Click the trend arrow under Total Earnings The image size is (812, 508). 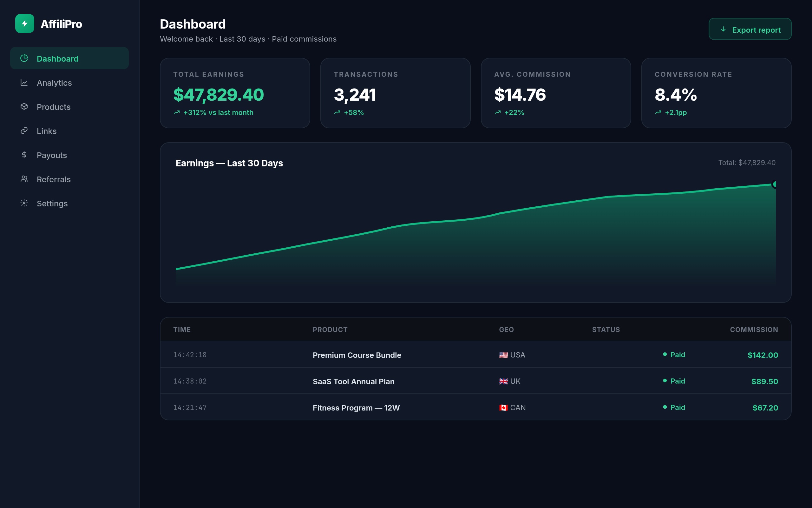tap(177, 112)
